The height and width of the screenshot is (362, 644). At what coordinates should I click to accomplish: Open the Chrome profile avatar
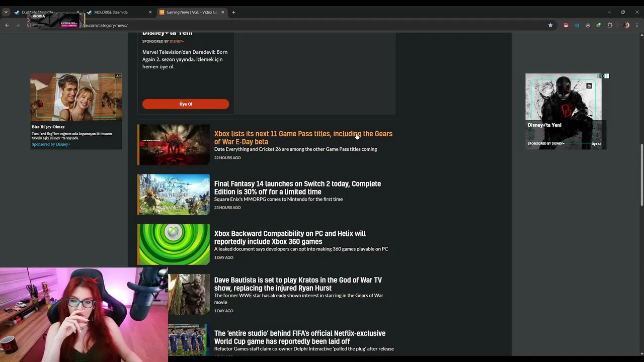click(626, 25)
